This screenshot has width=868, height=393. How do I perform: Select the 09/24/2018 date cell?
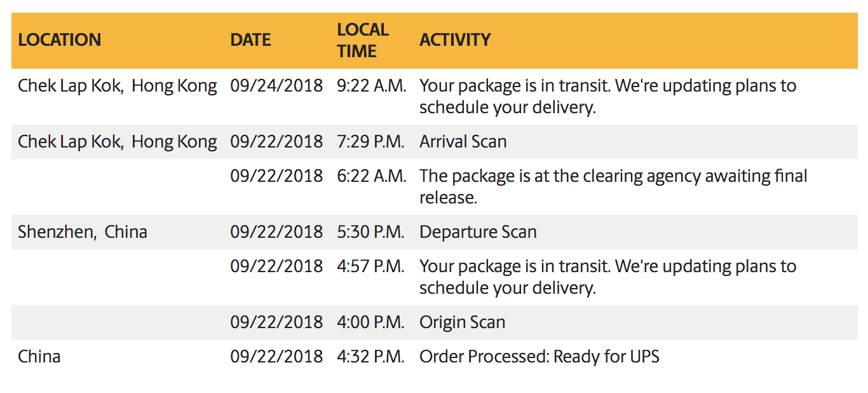coord(276,86)
